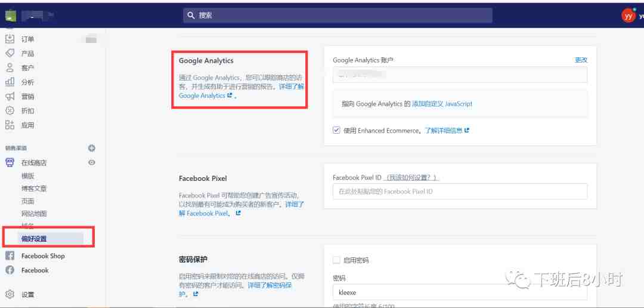Open the 订单 menu item
The width and height of the screenshot is (644, 308).
pos(27,39)
